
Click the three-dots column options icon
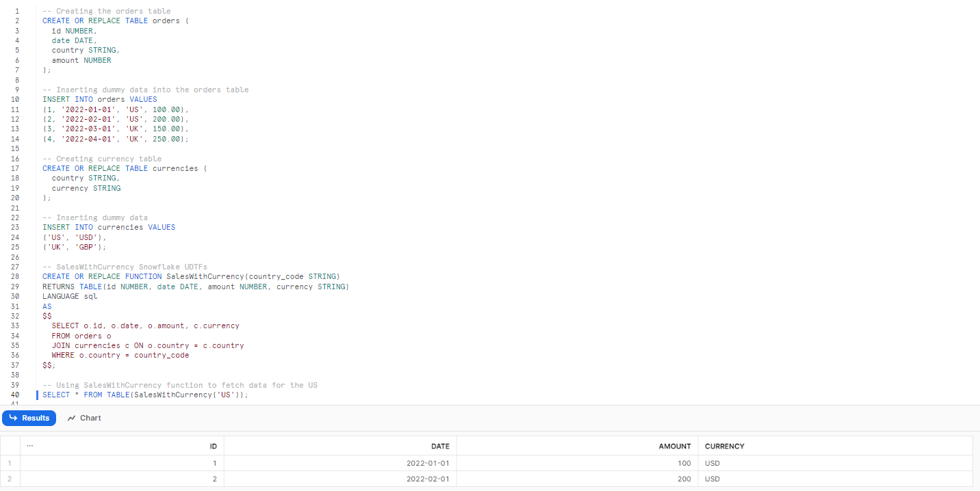(x=29, y=446)
